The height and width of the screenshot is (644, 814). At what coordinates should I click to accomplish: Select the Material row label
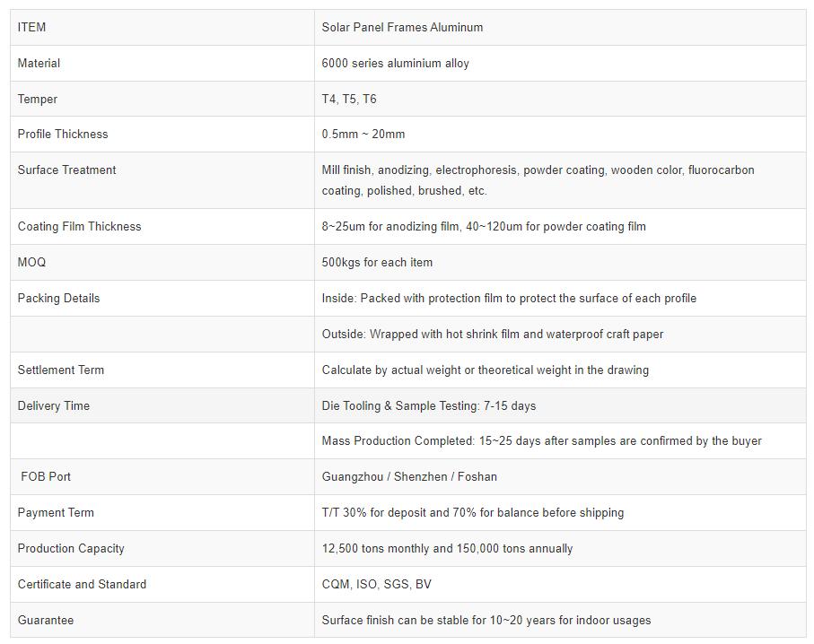[x=39, y=64]
